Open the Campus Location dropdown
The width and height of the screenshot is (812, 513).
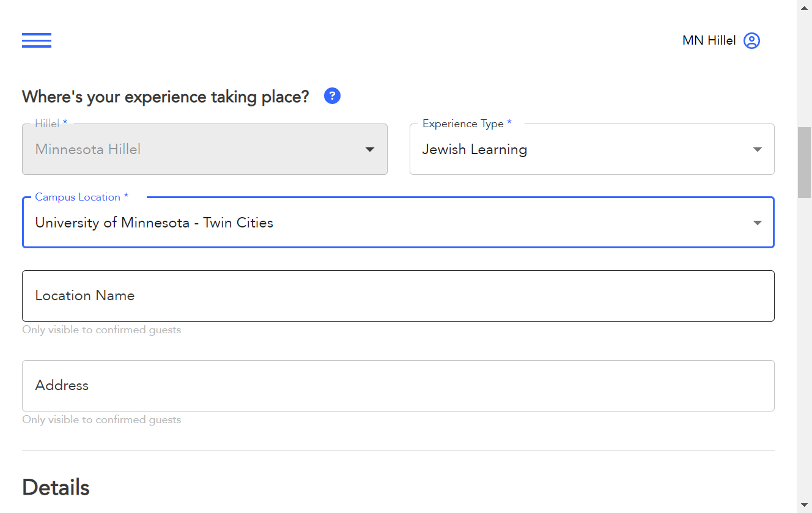(398, 223)
